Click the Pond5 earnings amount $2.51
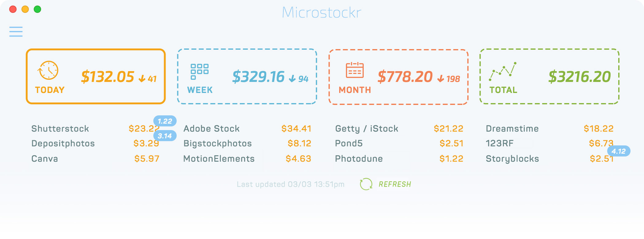 451,143
